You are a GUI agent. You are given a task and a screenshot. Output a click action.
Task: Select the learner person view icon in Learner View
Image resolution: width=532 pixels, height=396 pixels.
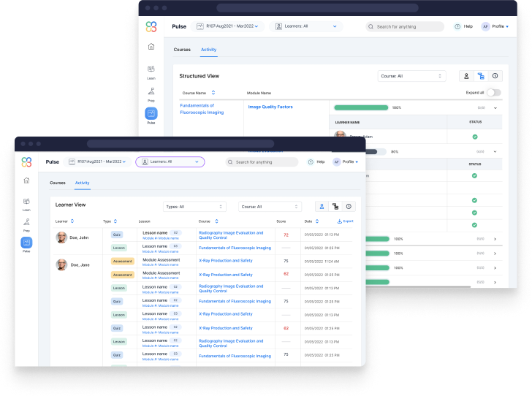pyautogui.click(x=321, y=207)
